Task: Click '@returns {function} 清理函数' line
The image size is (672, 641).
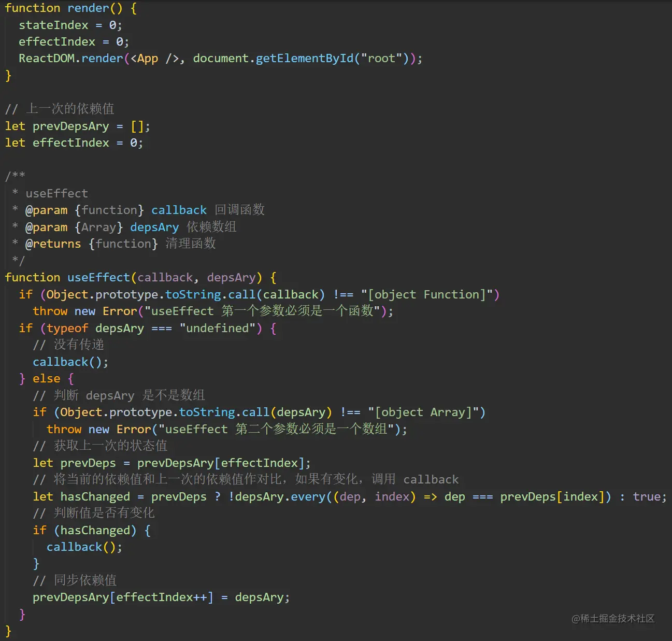Action: (114, 244)
